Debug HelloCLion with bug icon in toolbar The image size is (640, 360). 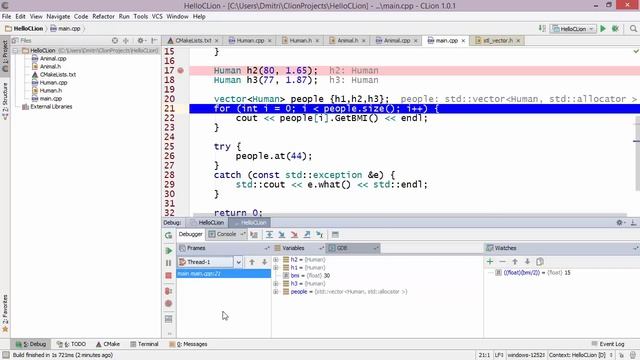616,29
